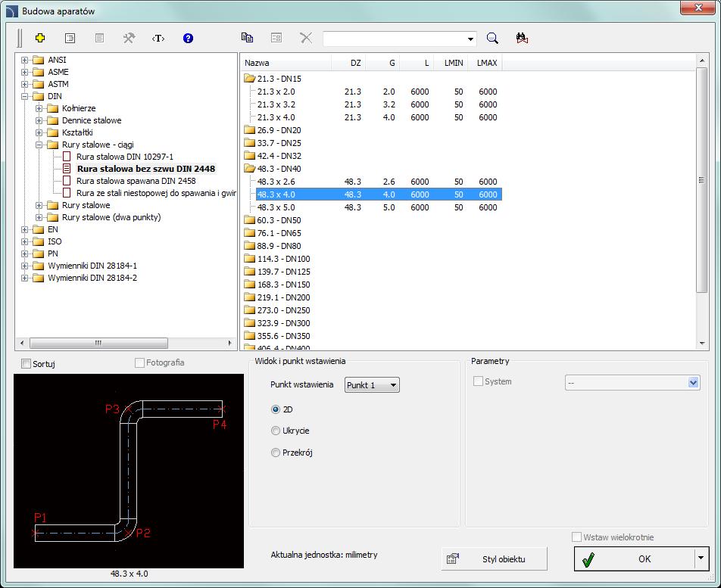Collapse the DIN tree node
The image size is (721, 588).
tap(25, 96)
